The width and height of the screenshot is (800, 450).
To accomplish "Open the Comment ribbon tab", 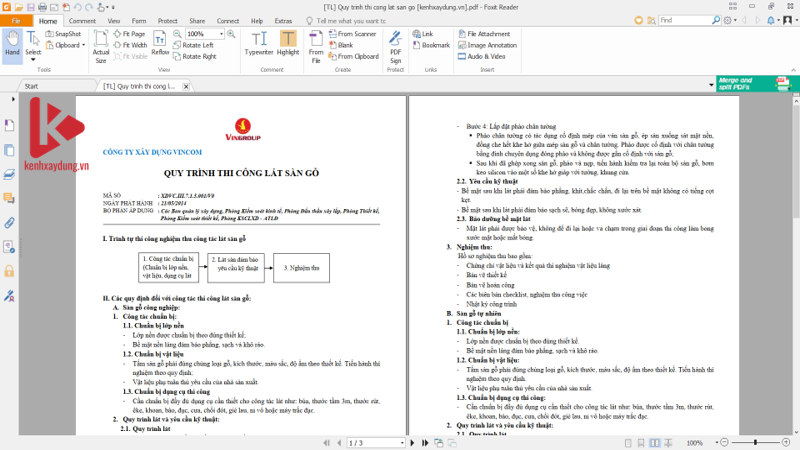I will (83, 20).
